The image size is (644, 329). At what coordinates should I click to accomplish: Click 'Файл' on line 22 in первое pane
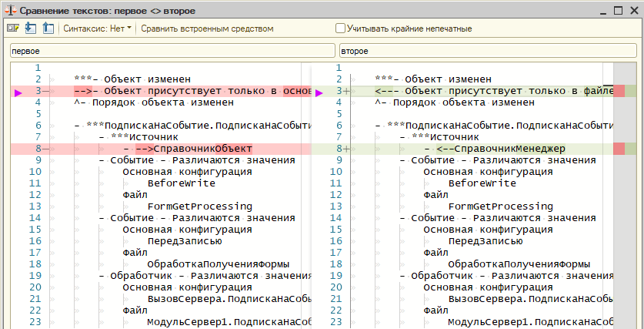pos(135,310)
